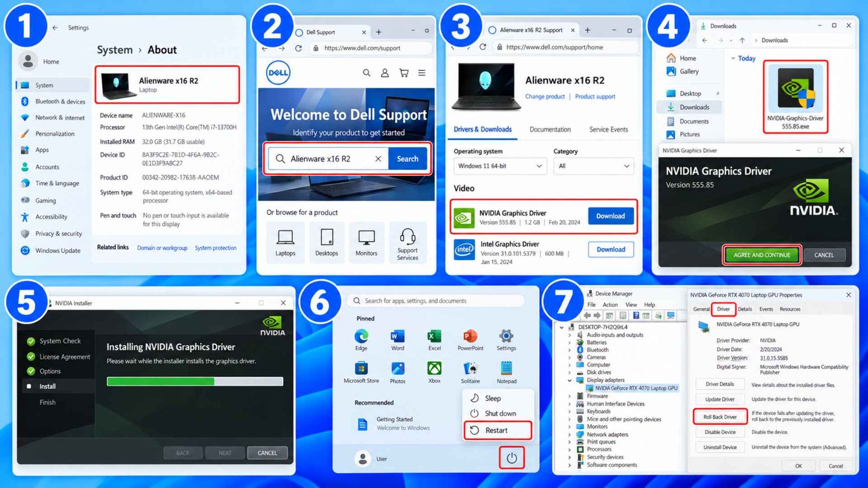Click AGREE AND CONTINUE in NVIDIA dialog
Screen dimensions: 868x488
(762, 255)
